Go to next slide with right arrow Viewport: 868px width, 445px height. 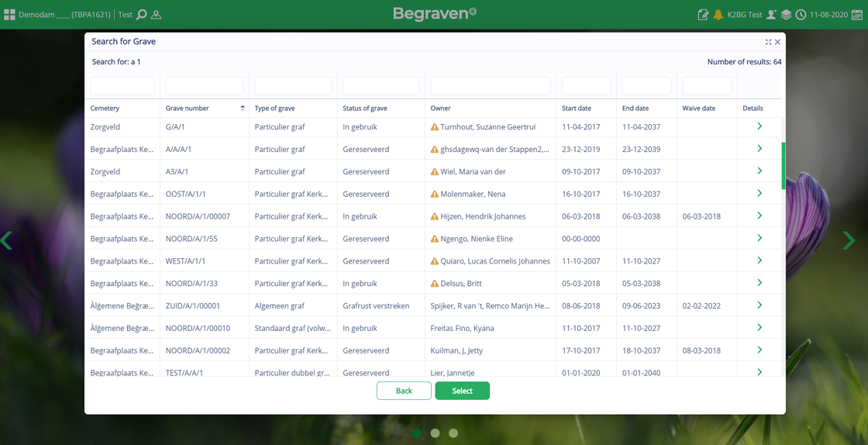[849, 240]
